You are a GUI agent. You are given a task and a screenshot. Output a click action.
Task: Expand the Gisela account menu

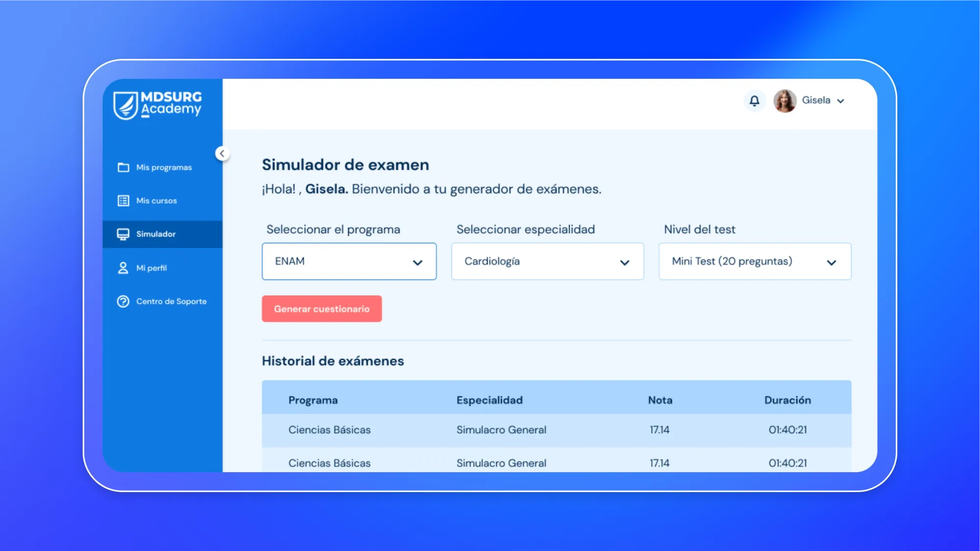[841, 101]
